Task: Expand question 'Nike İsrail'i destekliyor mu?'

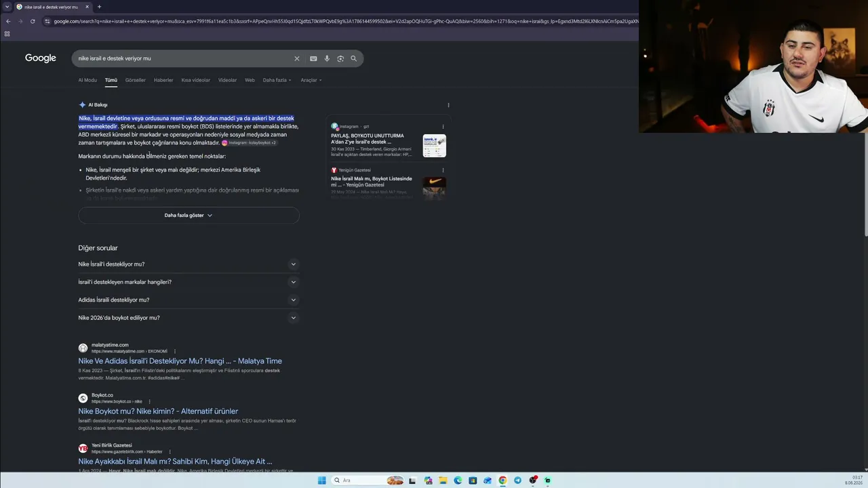Action: [x=189, y=264]
